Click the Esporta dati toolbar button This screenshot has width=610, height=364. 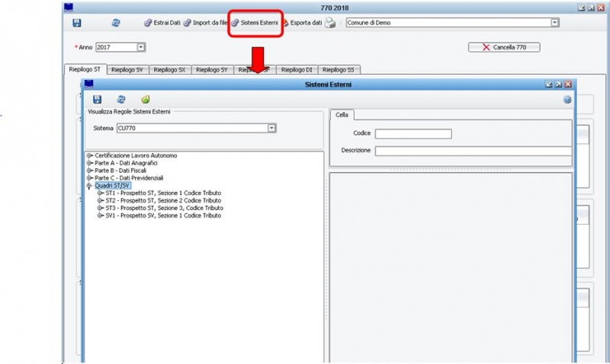pos(302,23)
